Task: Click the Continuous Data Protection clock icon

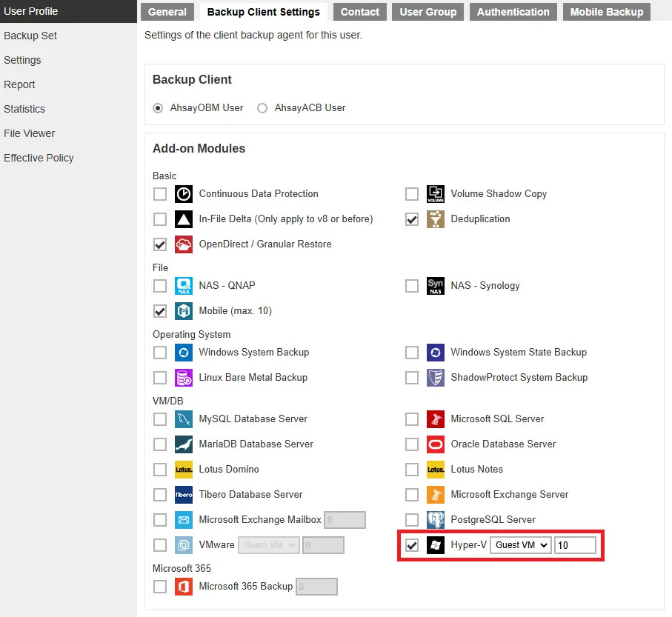Action: pyautogui.click(x=183, y=194)
